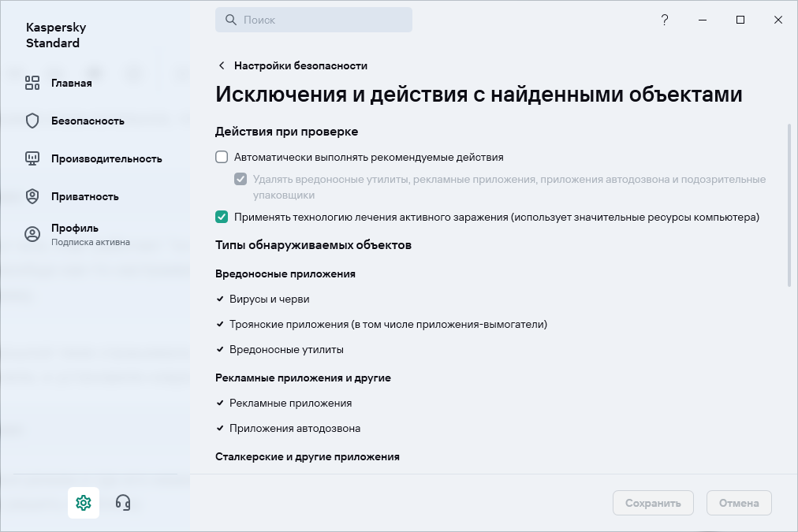Click the Типы обнаруживаемых объектов heading
Image resolution: width=798 pixels, height=532 pixels.
coord(313,245)
